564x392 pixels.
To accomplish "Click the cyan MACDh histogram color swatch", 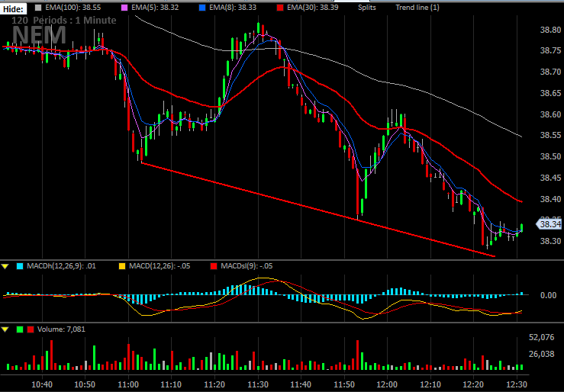I will point(20,266).
